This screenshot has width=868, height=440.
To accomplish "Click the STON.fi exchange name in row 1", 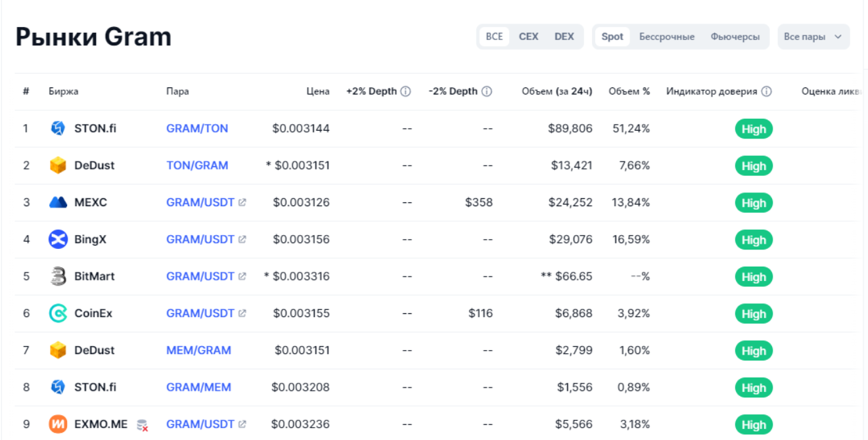I will [x=95, y=129].
